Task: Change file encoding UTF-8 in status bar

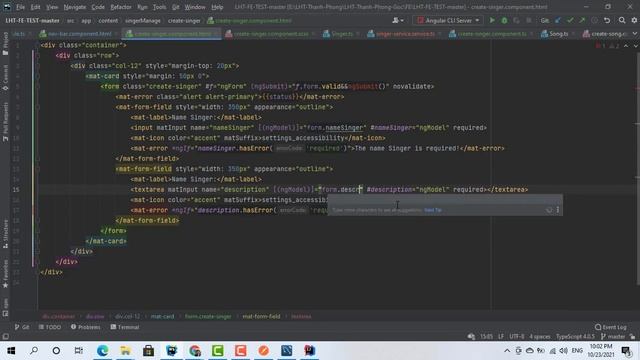Action: 517,337
